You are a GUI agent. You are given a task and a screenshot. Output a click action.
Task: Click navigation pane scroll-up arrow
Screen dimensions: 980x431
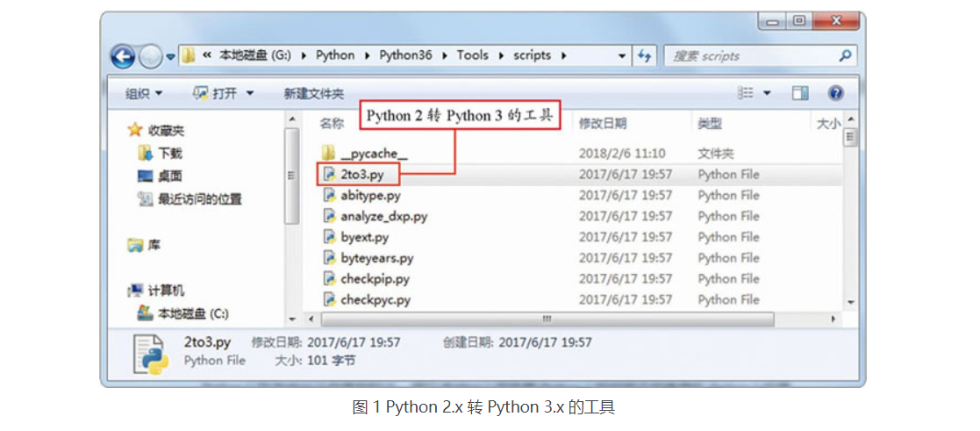tap(292, 119)
